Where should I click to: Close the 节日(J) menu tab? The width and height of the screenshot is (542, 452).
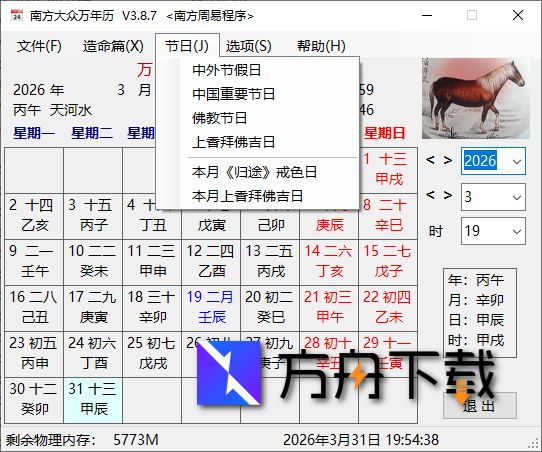click(x=187, y=46)
